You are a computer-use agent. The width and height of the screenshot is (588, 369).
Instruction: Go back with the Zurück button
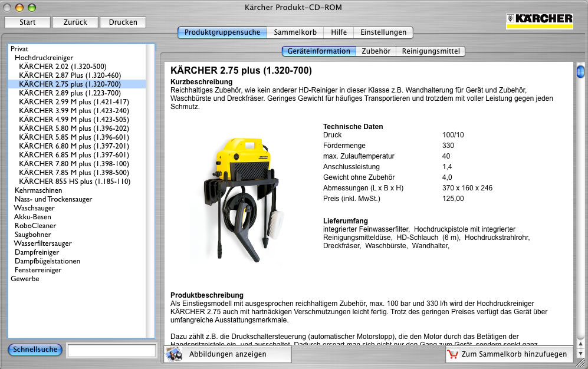click(75, 22)
